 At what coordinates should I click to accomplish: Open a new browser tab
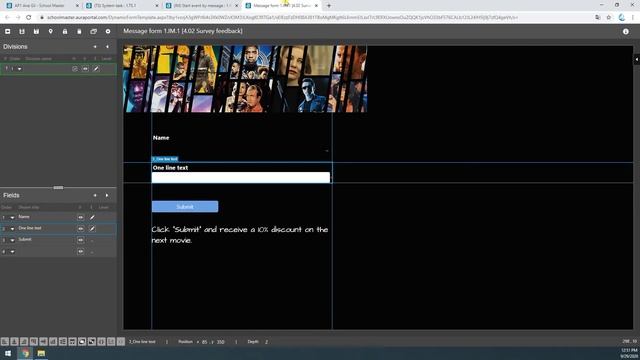point(329,6)
